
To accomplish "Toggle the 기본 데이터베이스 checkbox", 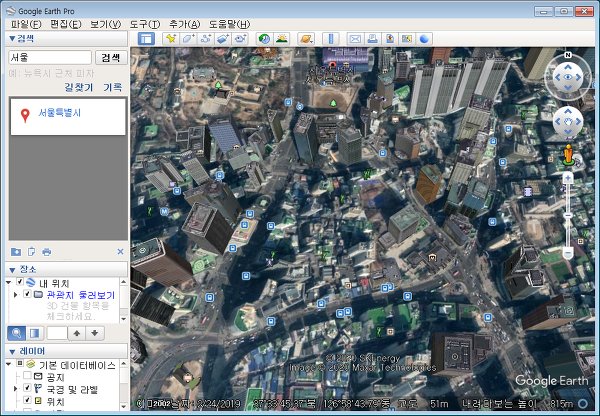I will tap(20, 363).
